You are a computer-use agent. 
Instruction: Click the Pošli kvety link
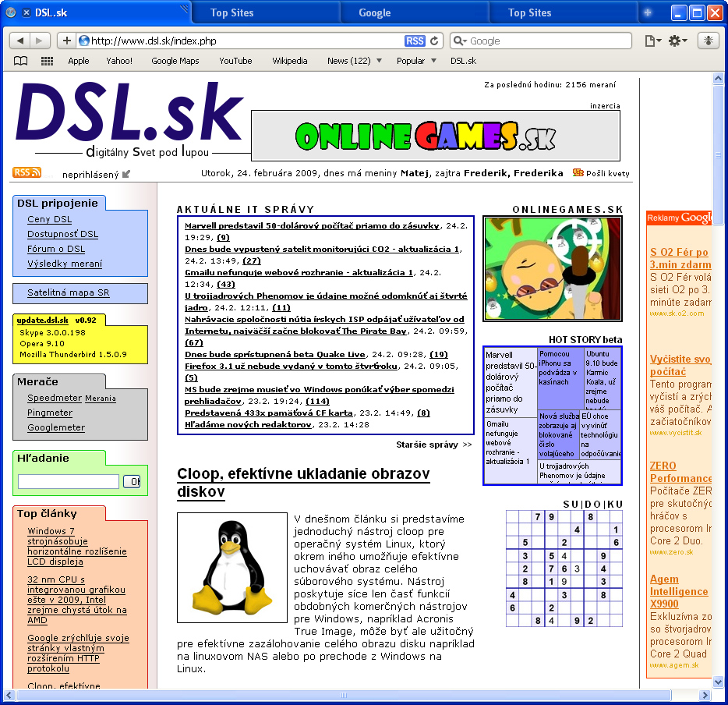(608, 173)
